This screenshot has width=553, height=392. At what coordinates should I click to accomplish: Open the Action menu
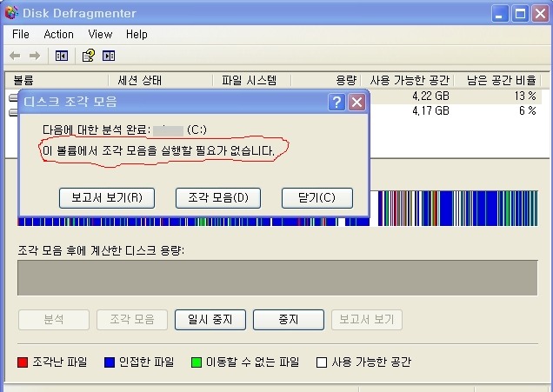coord(58,34)
